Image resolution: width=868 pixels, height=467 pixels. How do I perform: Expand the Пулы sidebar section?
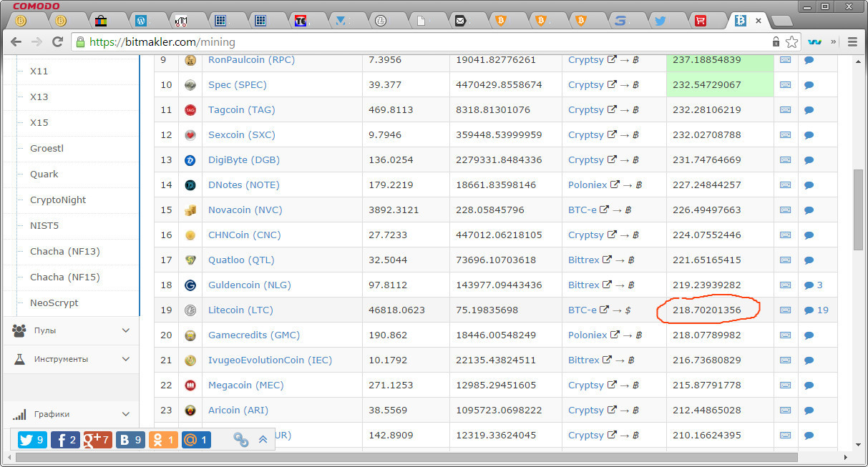click(72, 330)
